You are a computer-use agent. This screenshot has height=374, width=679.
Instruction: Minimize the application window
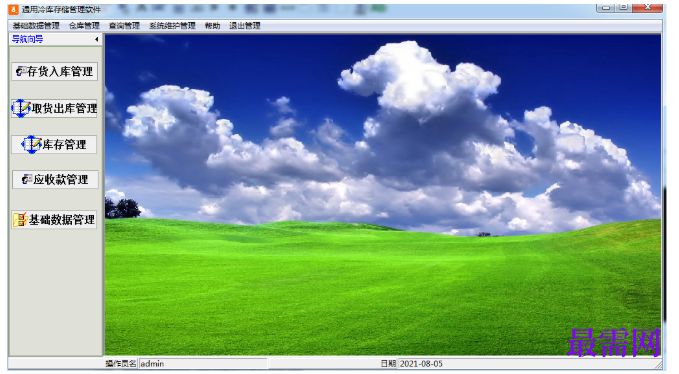click(606, 7)
